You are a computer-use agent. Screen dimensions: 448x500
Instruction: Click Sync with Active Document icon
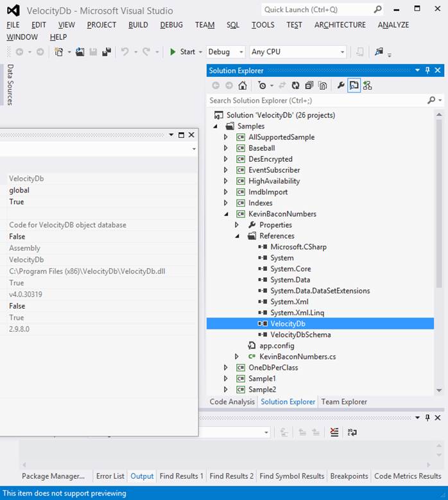point(282,85)
